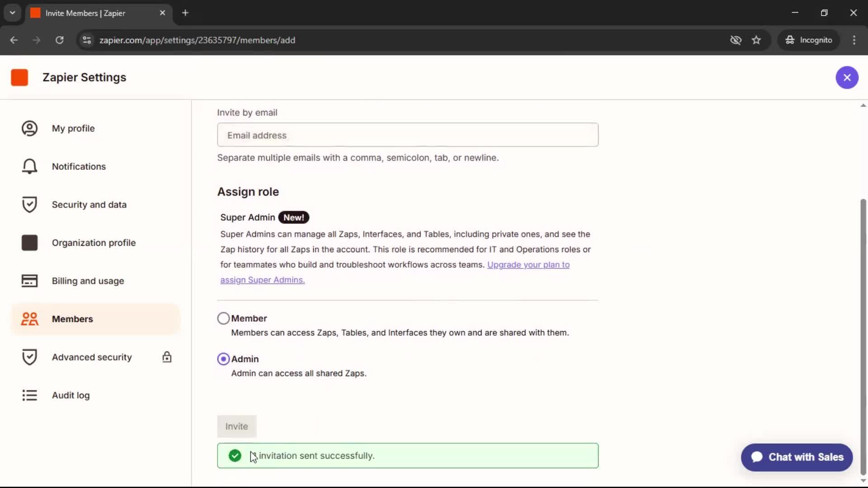
Task: Open the Chrome three-dot menu
Action: [x=854, y=40]
